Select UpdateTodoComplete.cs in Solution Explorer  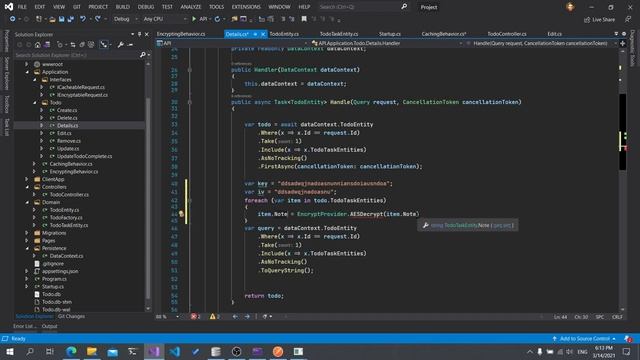(x=84, y=156)
